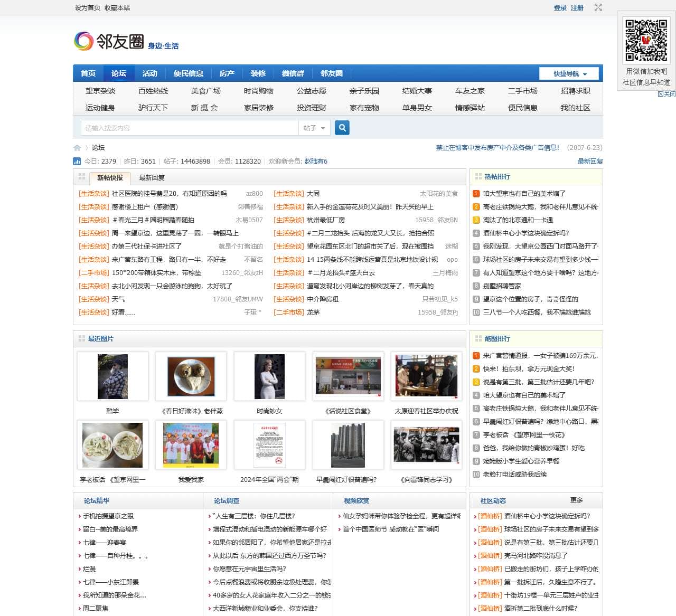Click the 登录 login link
Viewport: 676px width, 616px height.
559,7
